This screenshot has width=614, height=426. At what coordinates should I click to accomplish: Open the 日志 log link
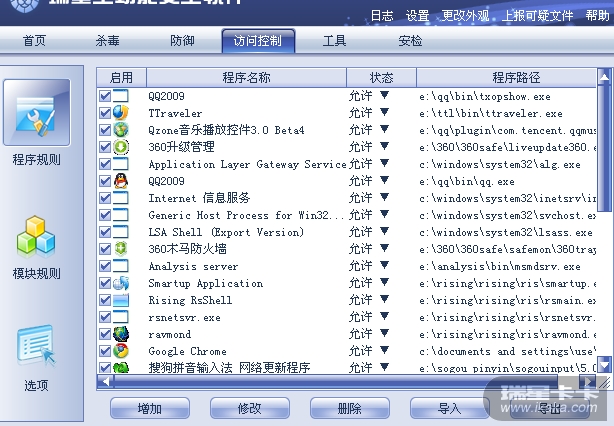[382, 16]
